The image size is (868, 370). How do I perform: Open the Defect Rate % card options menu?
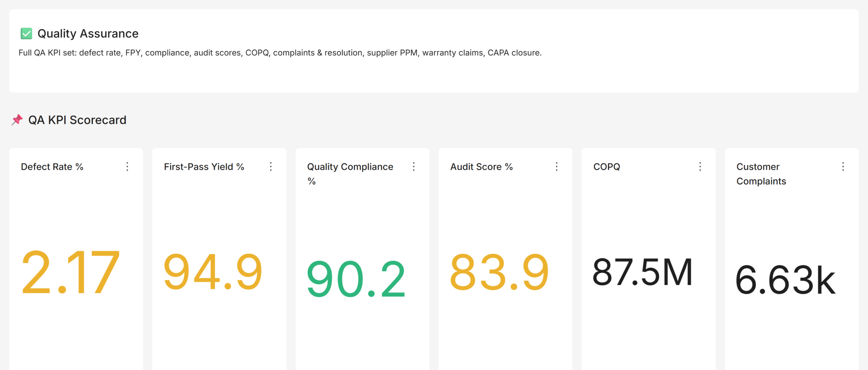point(127,166)
